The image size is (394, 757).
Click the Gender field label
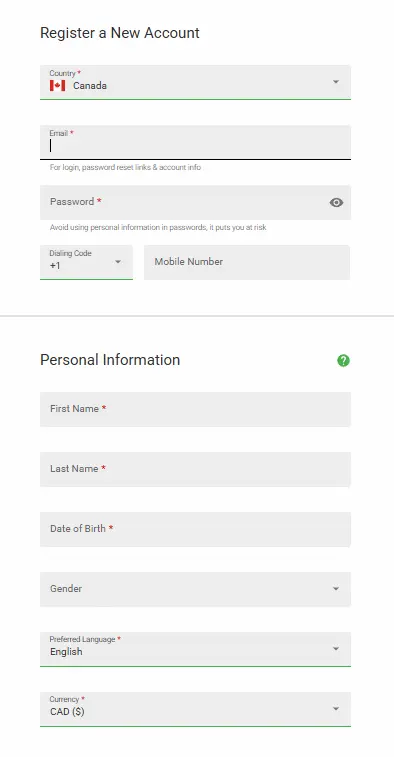click(x=66, y=589)
